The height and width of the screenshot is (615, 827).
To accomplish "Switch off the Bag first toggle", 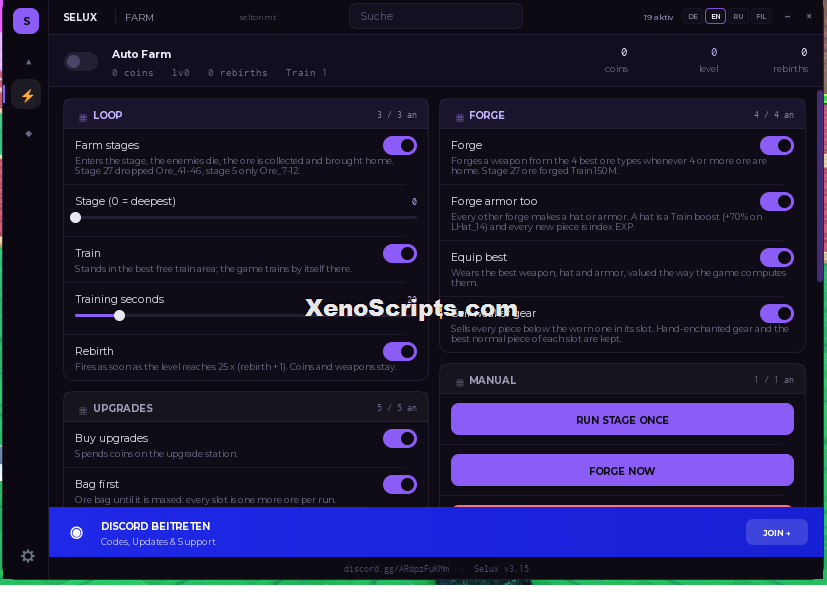I will (400, 484).
